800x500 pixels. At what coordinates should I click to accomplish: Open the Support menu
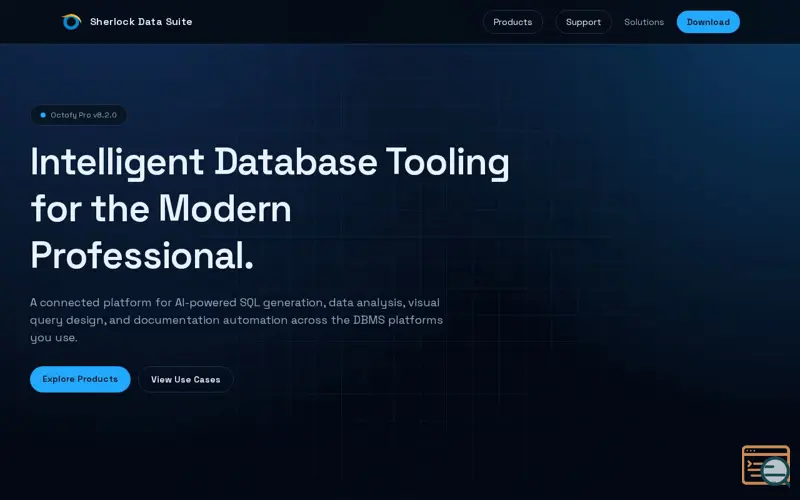coord(583,22)
